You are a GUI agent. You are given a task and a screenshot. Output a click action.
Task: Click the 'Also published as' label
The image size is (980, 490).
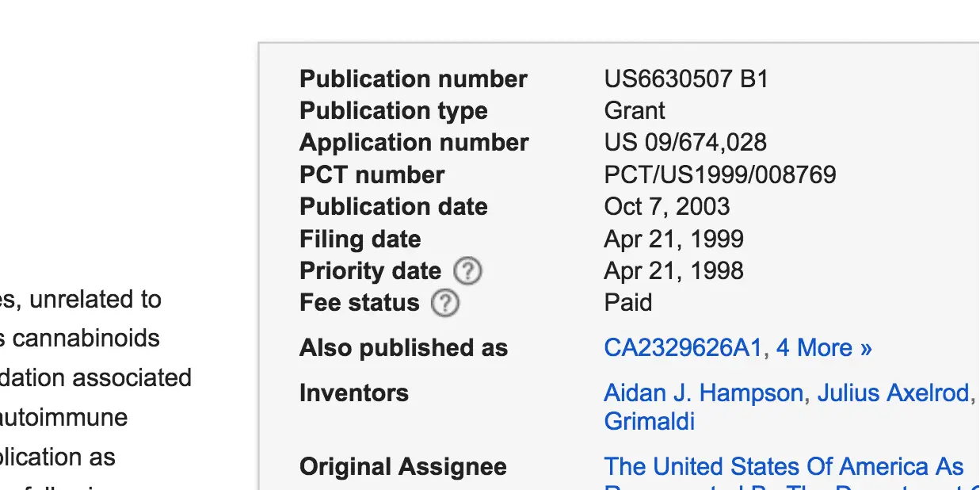coord(403,348)
